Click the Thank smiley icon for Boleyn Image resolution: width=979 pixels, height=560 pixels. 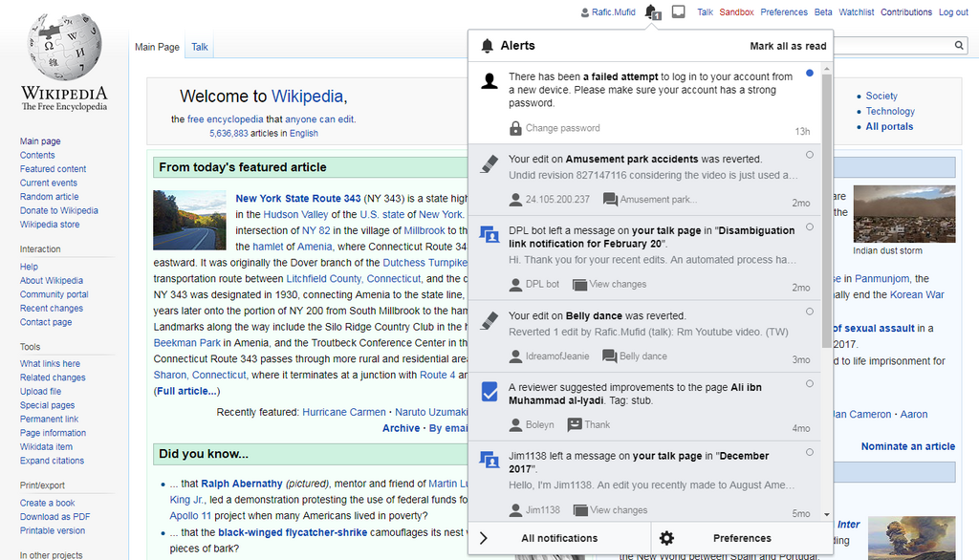pyautogui.click(x=574, y=424)
